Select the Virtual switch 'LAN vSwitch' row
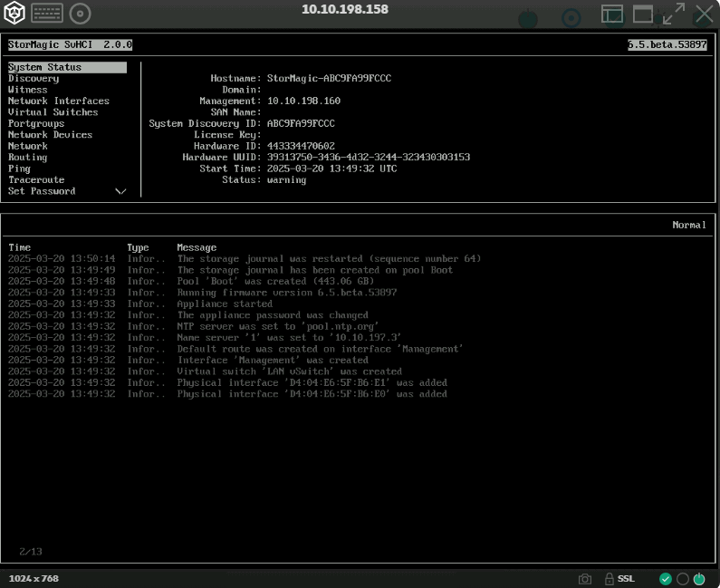The width and height of the screenshot is (720, 588). click(x=205, y=371)
